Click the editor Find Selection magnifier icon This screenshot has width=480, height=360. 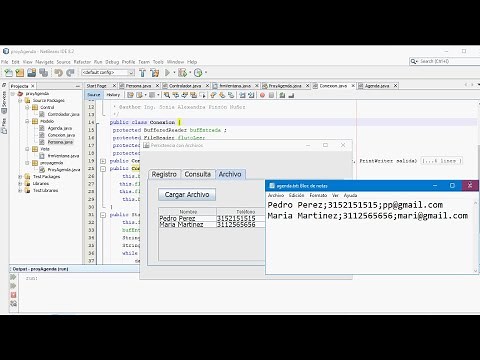tap(167, 95)
